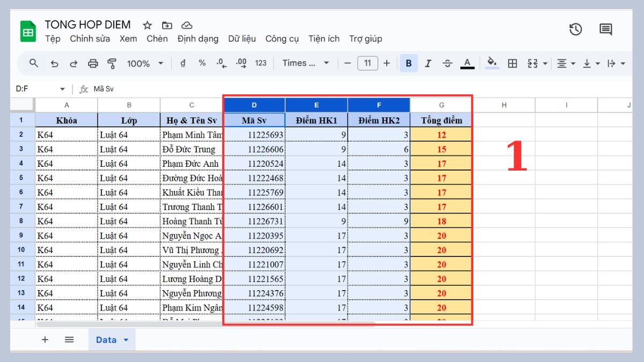644x362 pixels.
Task: Open the Dữ liệu menu
Action: pyautogui.click(x=242, y=39)
